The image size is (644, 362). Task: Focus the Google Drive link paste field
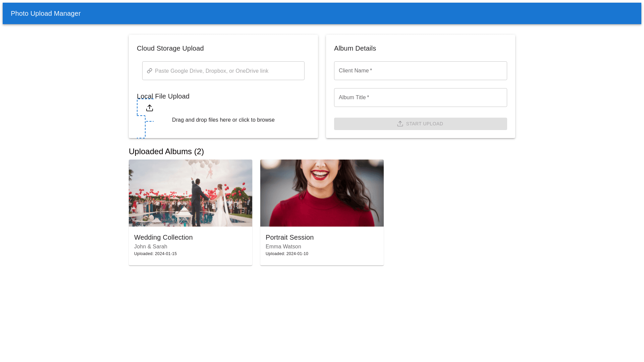[228, 71]
